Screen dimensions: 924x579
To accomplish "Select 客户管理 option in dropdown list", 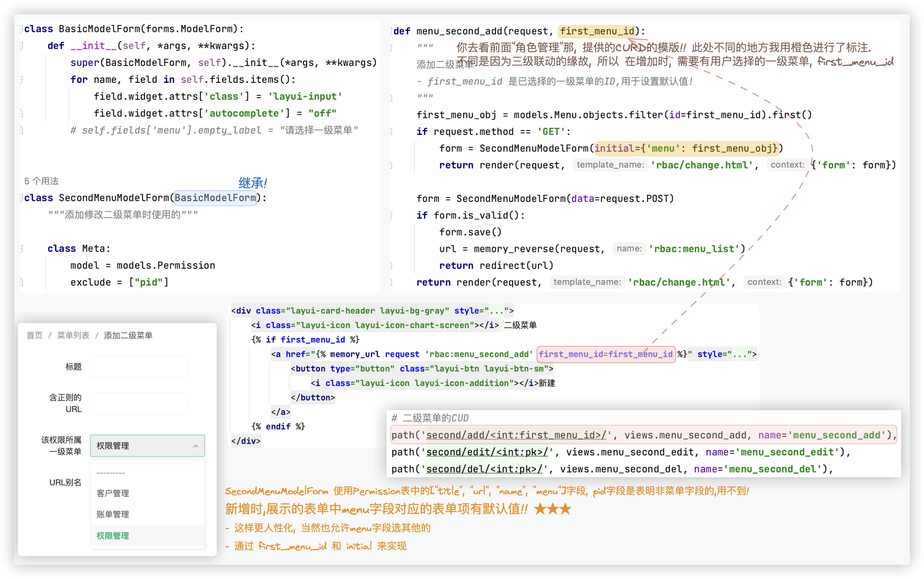I will click(x=113, y=493).
